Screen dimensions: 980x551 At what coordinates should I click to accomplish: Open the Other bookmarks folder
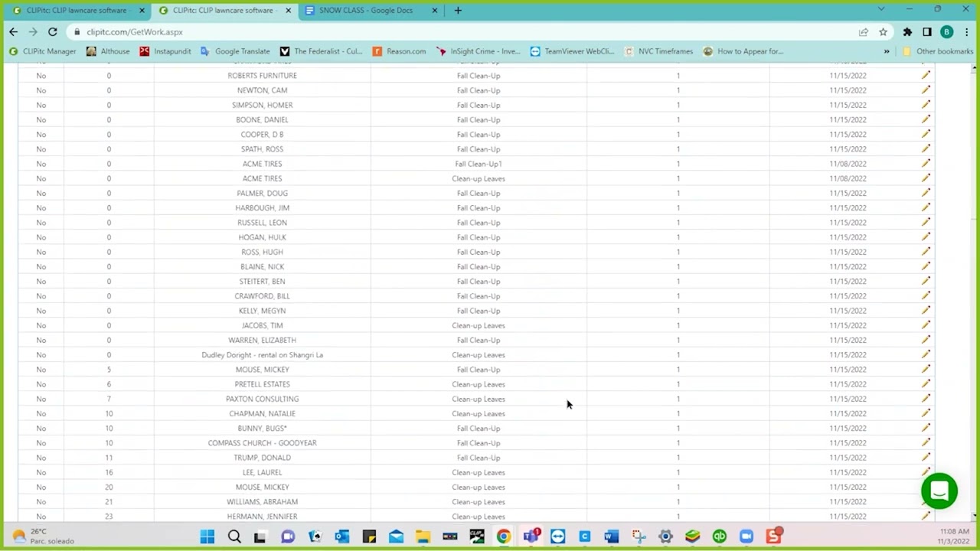pyautogui.click(x=938, y=51)
